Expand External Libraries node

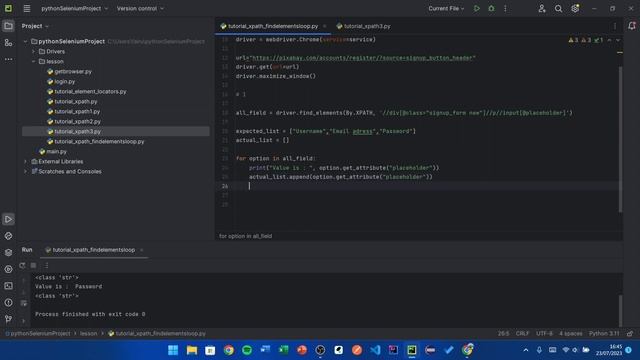pyautogui.click(x=25, y=162)
